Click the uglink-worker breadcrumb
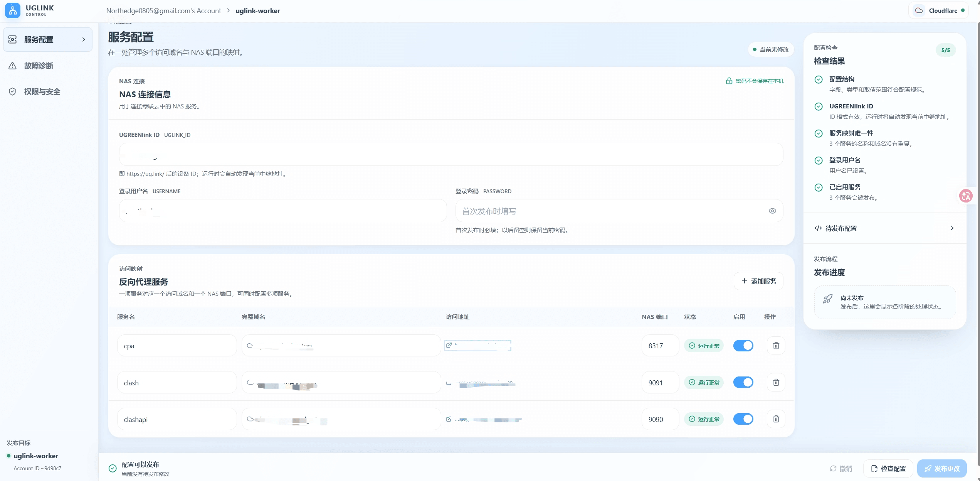The width and height of the screenshot is (980, 481). (258, 11)
